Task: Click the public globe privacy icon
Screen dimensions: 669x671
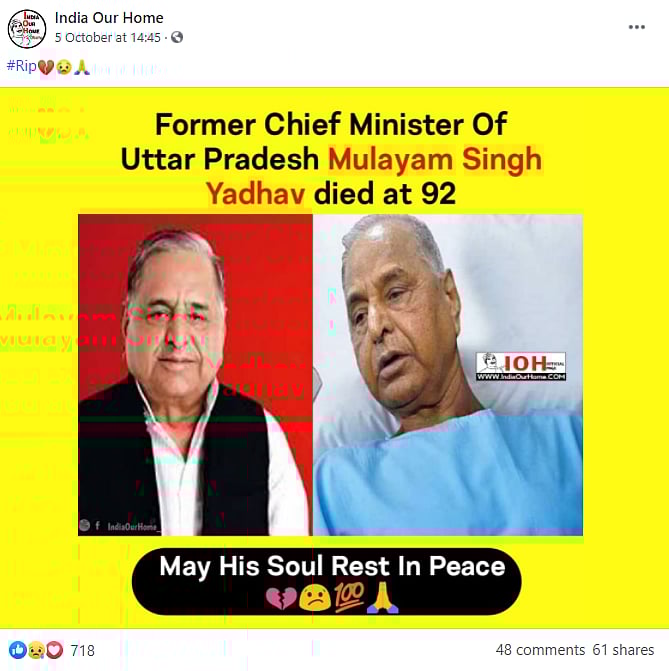Action: tap(177, 38)
